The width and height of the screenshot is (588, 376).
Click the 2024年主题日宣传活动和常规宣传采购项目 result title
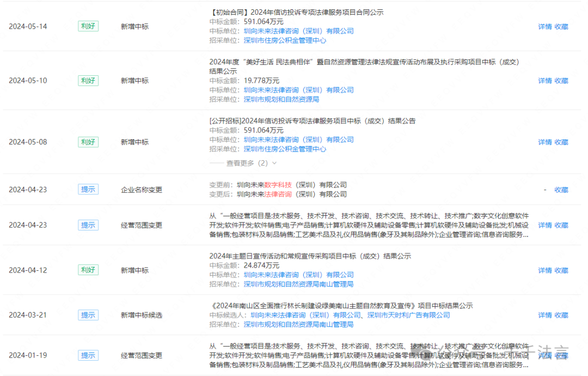(310, 256)
